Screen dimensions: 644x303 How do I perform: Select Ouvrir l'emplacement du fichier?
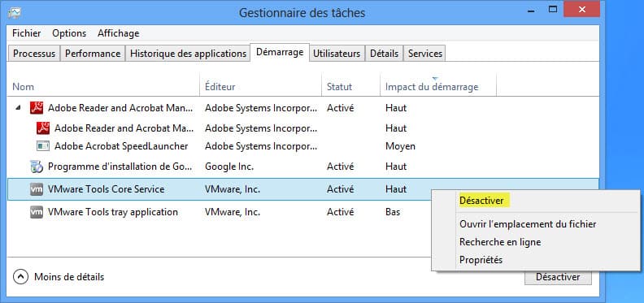pos(528,224)
